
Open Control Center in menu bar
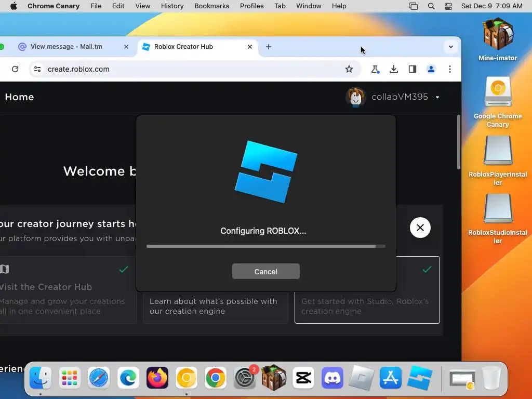coord(448,6)
